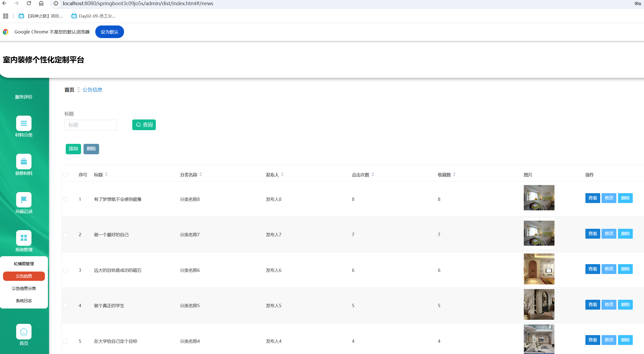Open the 装修材料 briefcase icon
644x354 pixels.
[24, 161]
